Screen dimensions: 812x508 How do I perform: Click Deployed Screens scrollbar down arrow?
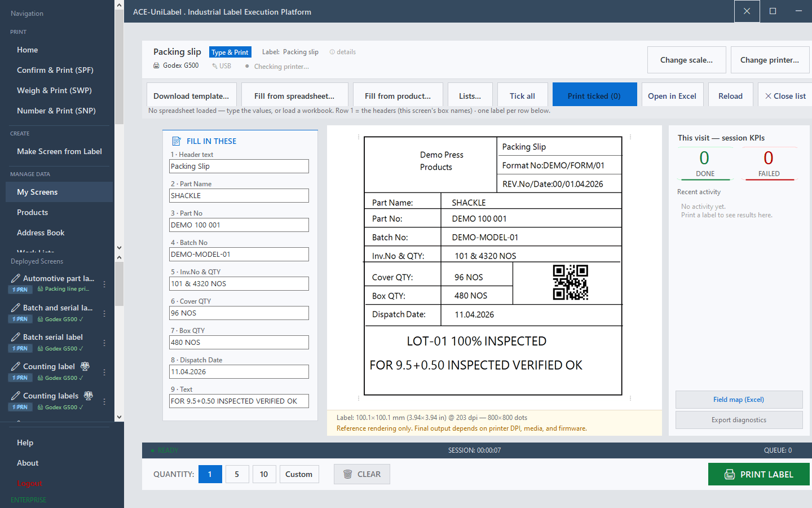[x=119, y=417]
